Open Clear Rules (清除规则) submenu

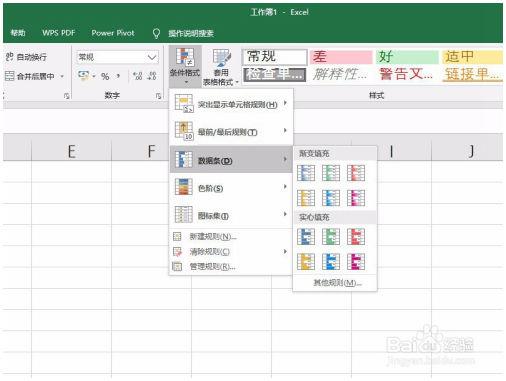pyautogui.click(x=231, y=252)
